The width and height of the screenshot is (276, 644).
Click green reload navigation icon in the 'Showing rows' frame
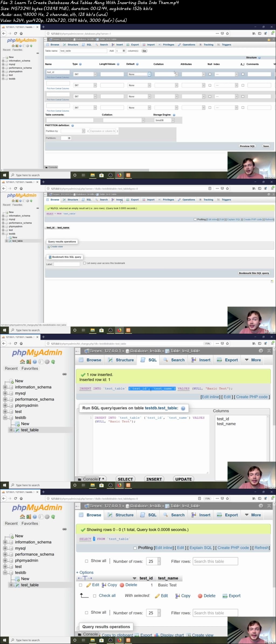pyautogui.click(x=53, y=517)
